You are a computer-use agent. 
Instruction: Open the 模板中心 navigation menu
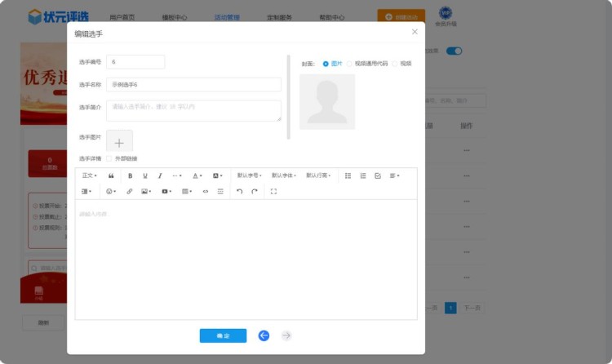[x=175, y=17]
